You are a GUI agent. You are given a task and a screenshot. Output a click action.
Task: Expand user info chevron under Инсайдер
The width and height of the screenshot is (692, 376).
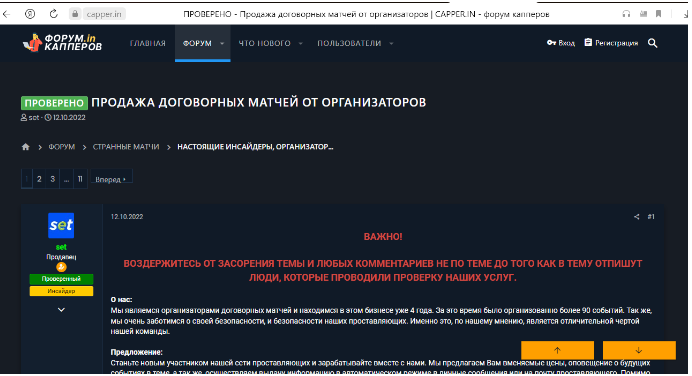[61, 310]
